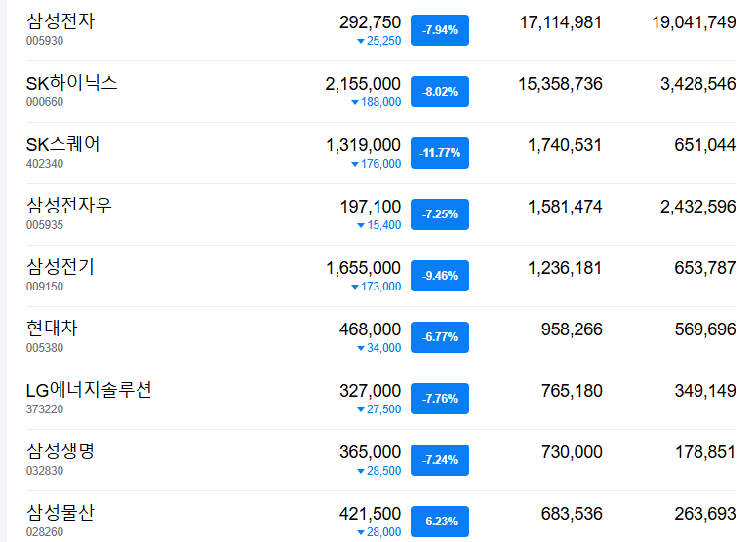Viewport: 756px width, 542px height.
Task: Open the 삼성물산 stock link
Action: pyautogui.click(x=60, y=513)
